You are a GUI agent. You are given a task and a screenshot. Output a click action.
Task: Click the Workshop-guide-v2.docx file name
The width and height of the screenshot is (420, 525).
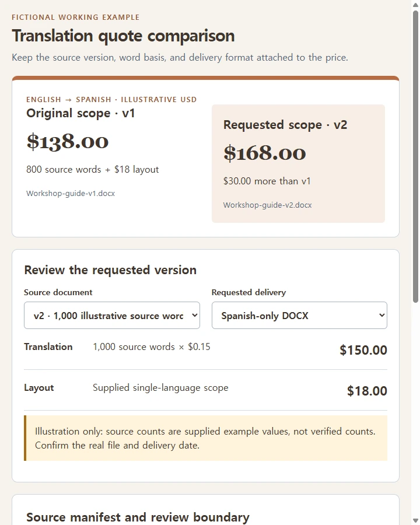point(267,205)
